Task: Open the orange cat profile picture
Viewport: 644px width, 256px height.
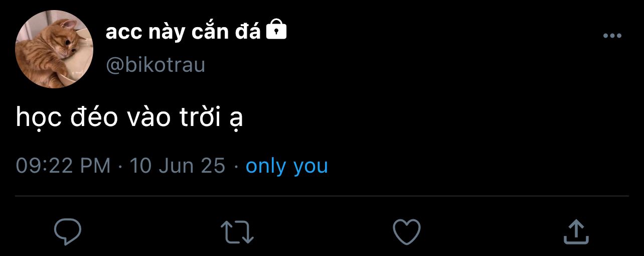Action: click(x=54, y=49)
